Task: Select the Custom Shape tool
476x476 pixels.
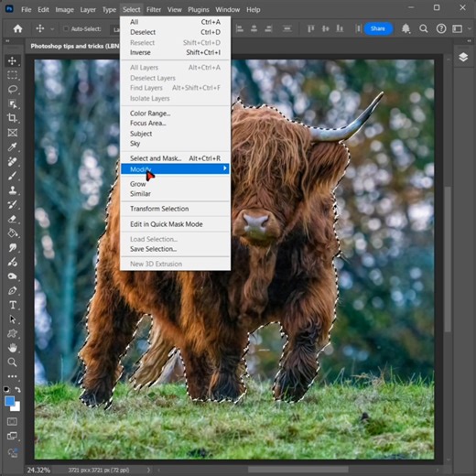Action: coord(12,333)
